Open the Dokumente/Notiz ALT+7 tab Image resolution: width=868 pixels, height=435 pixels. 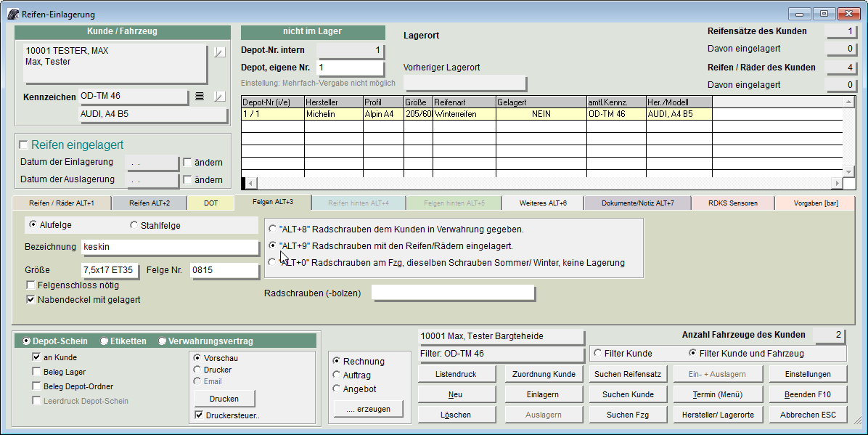638,203
